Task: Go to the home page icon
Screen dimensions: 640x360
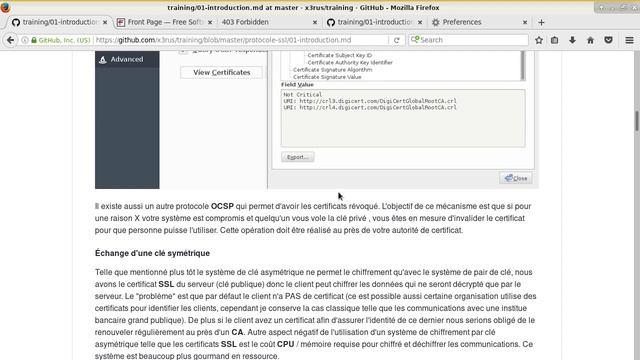Action: point(590,40)
